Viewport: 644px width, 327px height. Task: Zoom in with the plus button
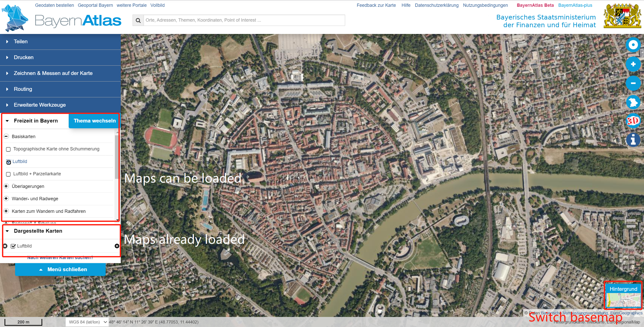633,64
